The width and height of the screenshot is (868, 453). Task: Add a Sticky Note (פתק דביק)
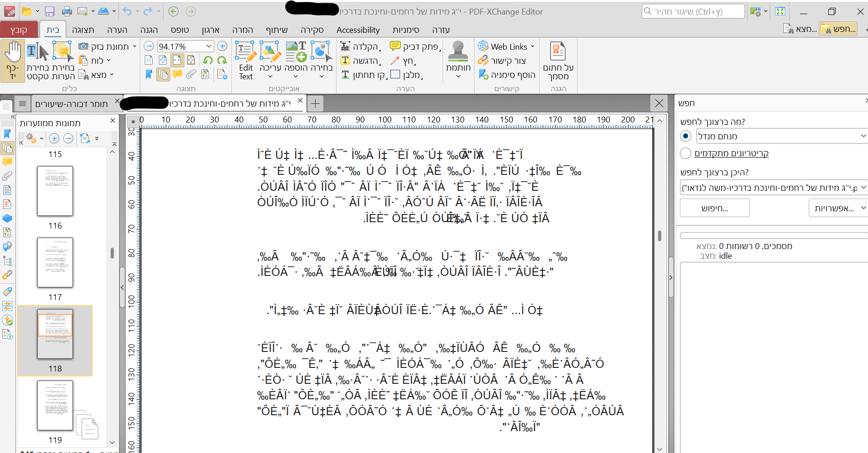point(415,46)
